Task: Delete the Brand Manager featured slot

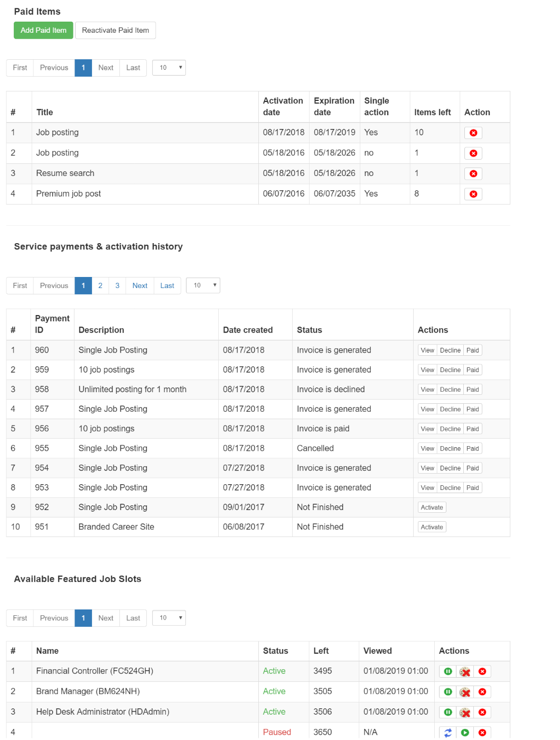Action: [482, 692]
